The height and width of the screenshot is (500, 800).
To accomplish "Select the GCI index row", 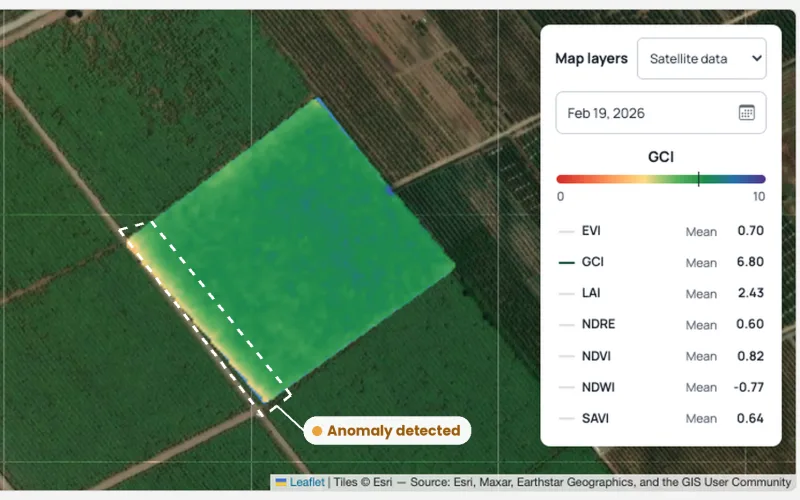I will [x=661, y=262].
